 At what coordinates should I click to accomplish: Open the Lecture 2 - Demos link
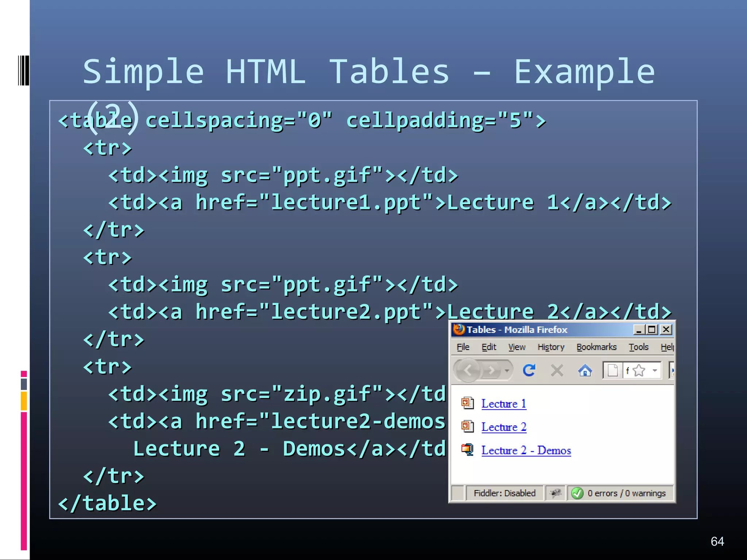(x=526, y=451)
